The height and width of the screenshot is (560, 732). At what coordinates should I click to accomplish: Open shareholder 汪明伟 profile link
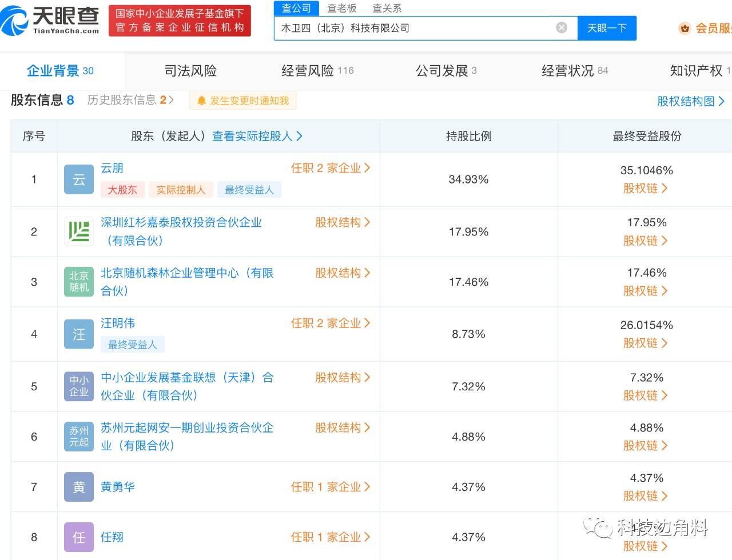pos(118,323)
